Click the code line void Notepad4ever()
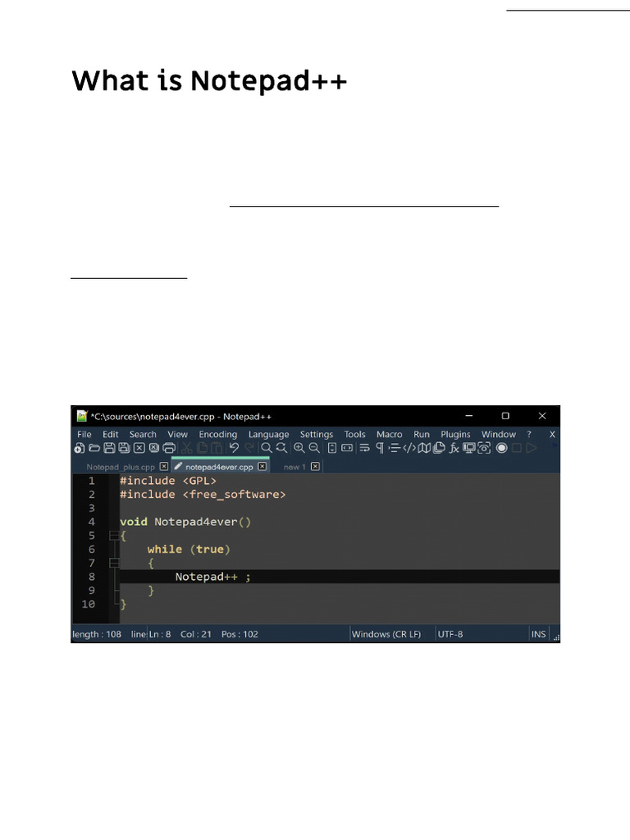Image resolution: width=630 pixels, height=840 pixels. pos(185,522)
